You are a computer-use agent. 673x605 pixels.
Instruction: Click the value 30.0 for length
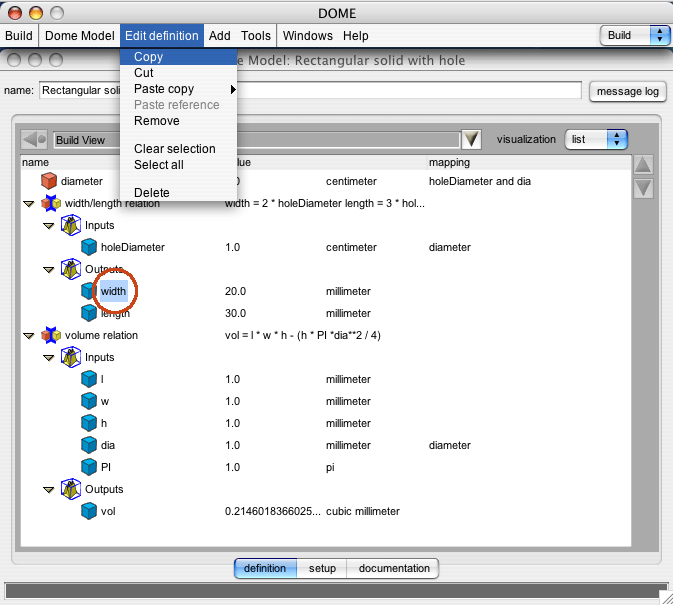[236, 313]
